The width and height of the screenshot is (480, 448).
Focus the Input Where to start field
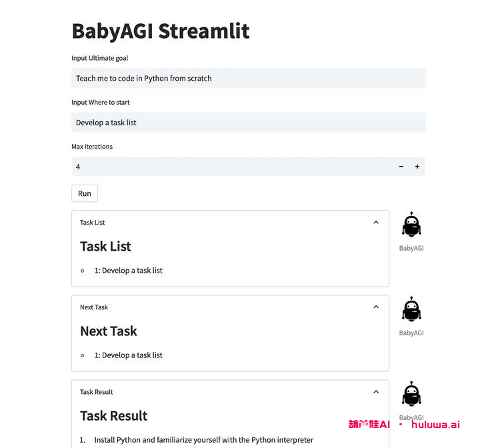(248, 123)
